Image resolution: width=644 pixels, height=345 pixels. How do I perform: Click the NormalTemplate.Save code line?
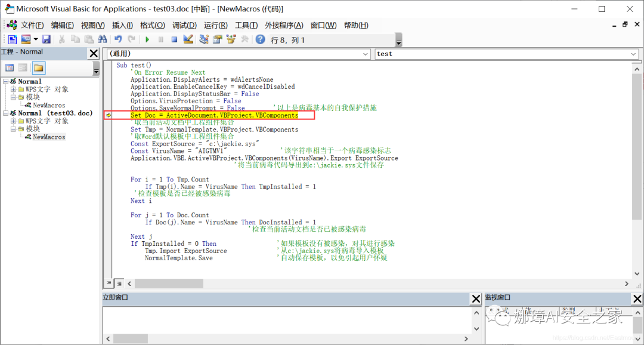click(179, 258)
